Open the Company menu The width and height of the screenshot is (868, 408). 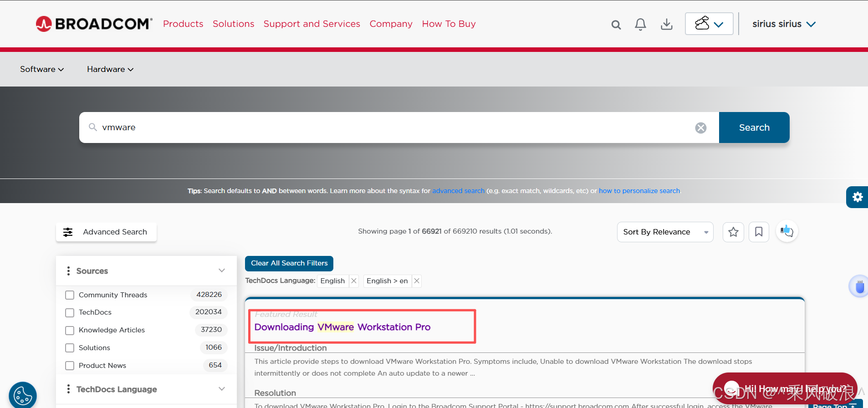pyautogui.click(x=391, y=24)
